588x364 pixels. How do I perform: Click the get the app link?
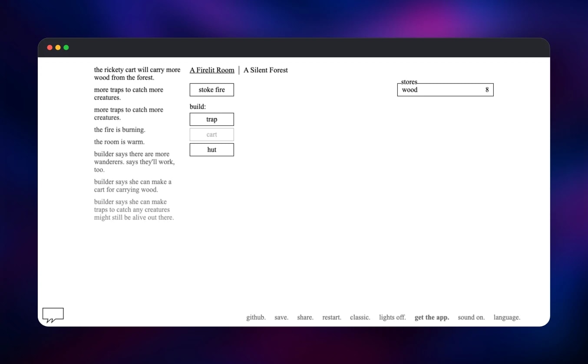click(x=432, y=318)
